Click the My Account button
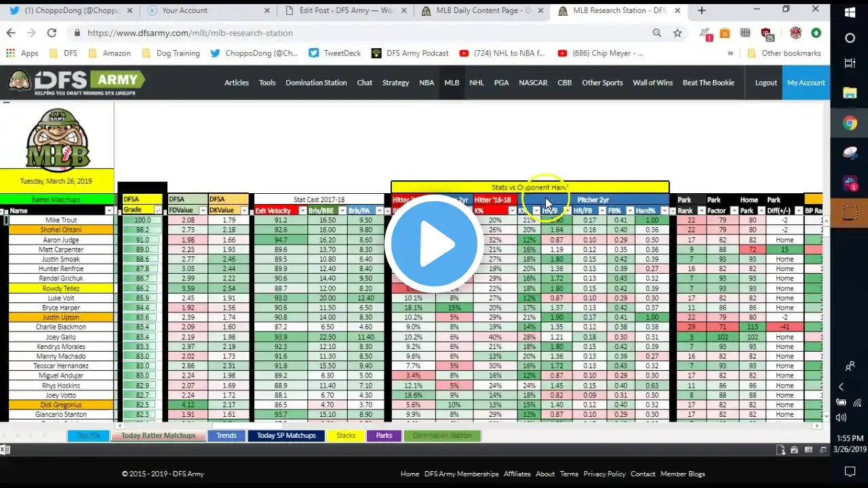868x488 pixels. pyautogui.click(x=806, y=83)
